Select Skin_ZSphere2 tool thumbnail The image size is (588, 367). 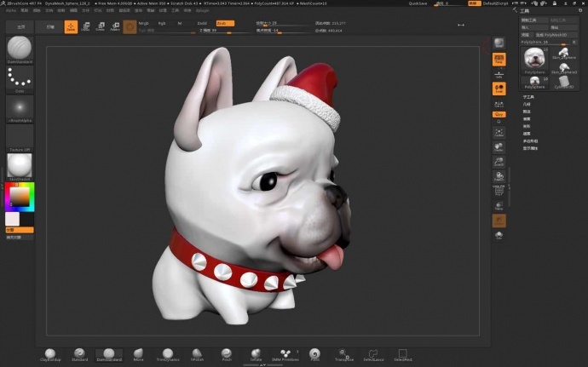point(563,68)
